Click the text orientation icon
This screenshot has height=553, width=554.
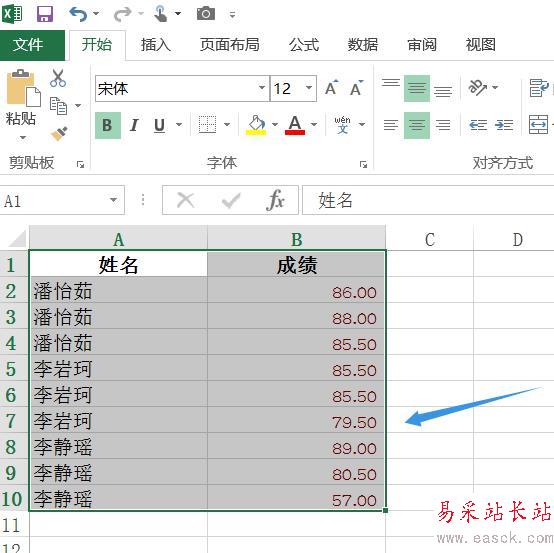[x=477, y=87]
